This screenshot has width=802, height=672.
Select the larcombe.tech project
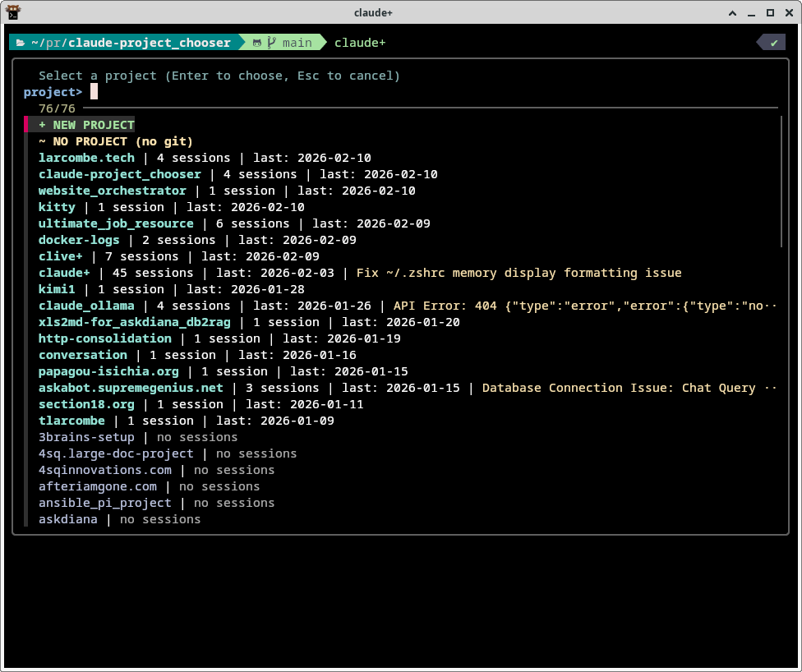(x=86, y=158)
